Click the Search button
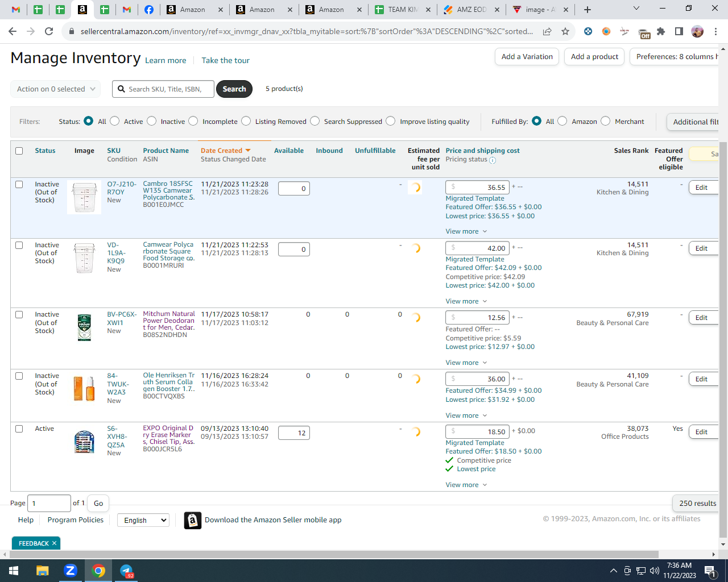 (234, 89)
